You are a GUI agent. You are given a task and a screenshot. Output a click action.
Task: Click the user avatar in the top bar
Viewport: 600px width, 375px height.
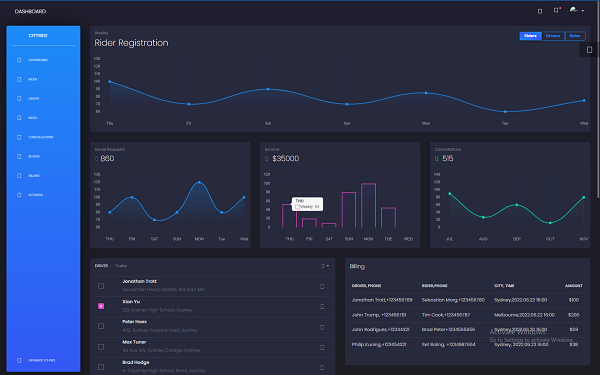pyautogui.click(x=573, y=10)
